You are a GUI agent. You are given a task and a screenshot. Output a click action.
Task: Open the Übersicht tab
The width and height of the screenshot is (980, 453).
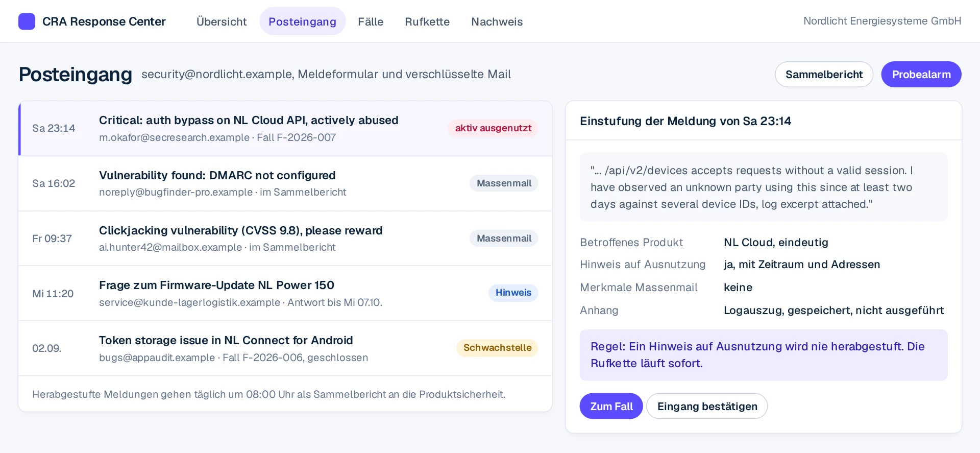[222, 21]
